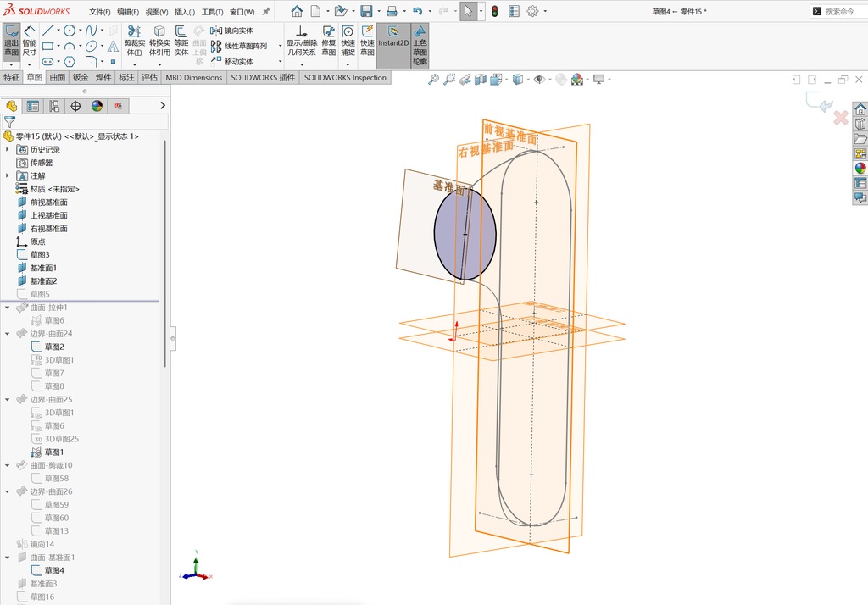
Task: Open Save button dropdown arrow
Action: (x=379, y=11)
